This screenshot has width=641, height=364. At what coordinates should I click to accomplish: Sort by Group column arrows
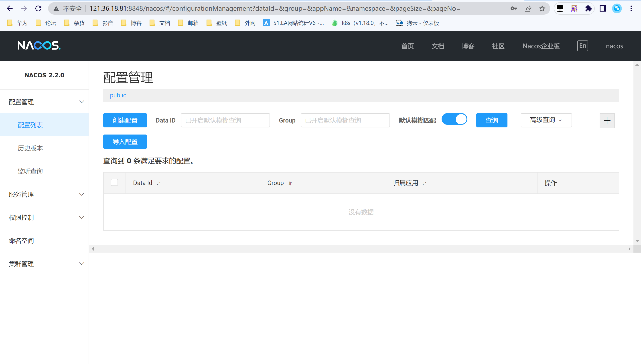290,183
